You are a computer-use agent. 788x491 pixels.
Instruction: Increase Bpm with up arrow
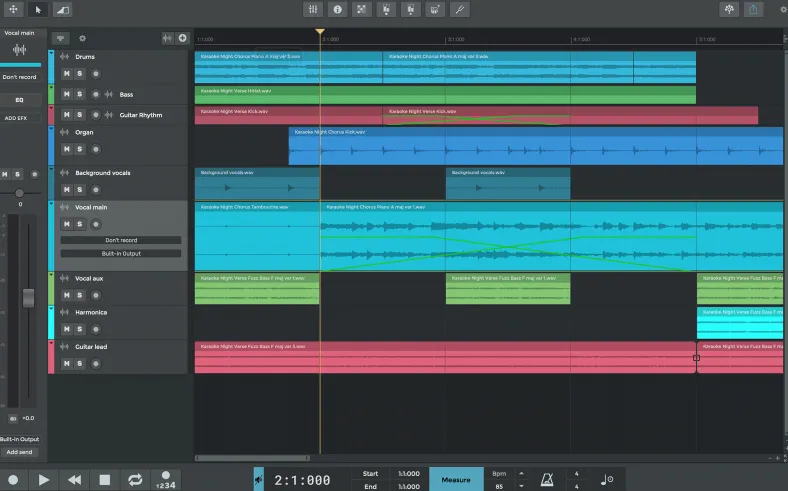(521, 473)
